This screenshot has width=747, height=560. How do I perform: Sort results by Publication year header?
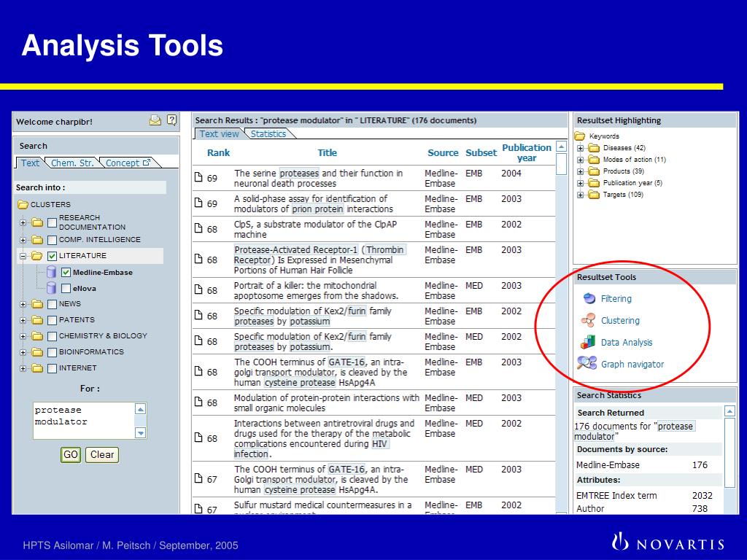527,153
